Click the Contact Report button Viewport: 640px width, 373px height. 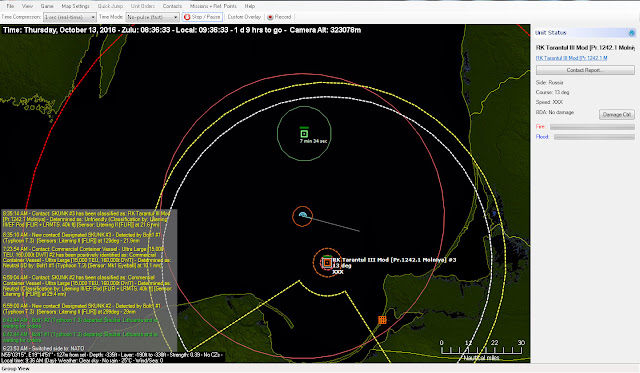pyautogui.click(x=585, y=70)
